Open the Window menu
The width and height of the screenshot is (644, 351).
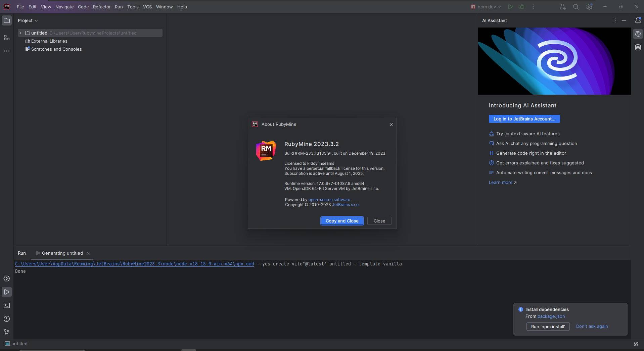click(x=164, y=7)
